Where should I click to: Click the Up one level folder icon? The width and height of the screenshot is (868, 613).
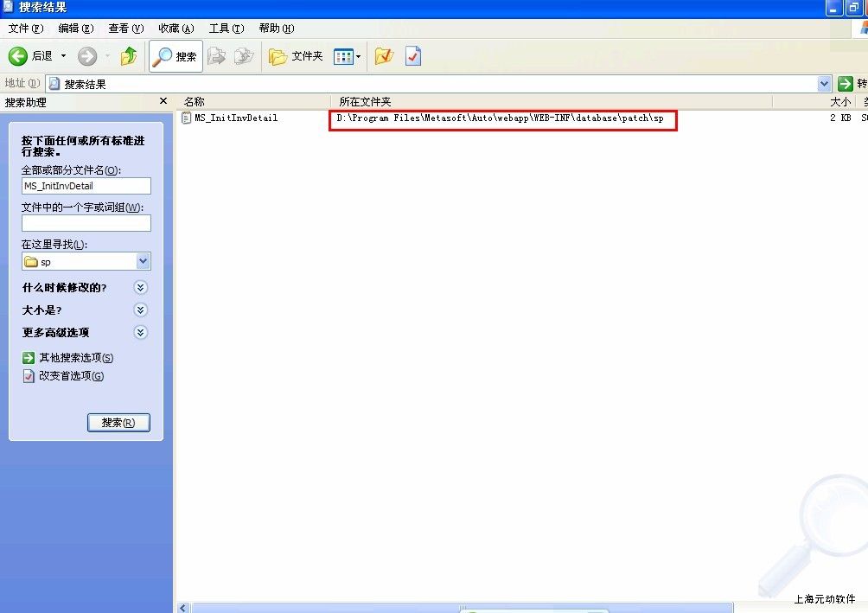[129, 56]
